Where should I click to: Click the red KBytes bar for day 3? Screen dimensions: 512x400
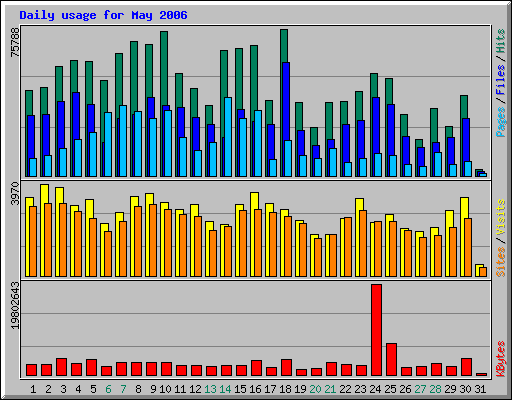pyautogui.click(x=62, y=367)
